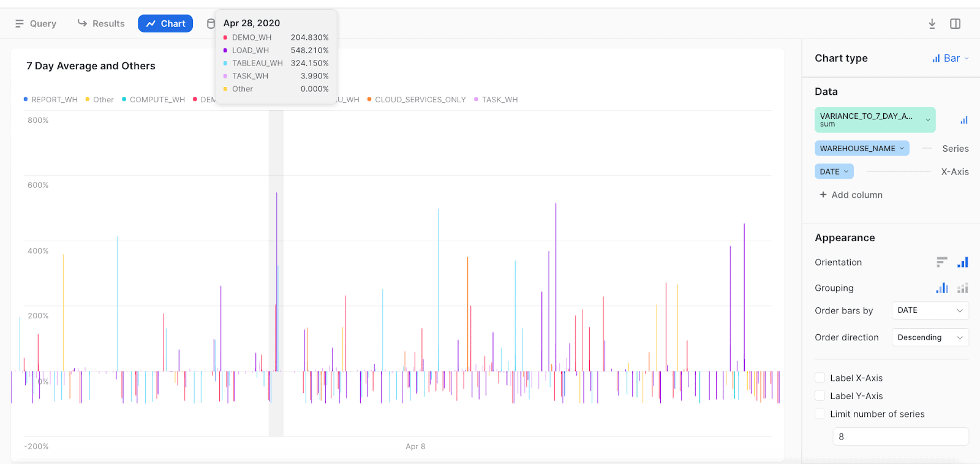Open the Query tab
This screenshot has width=980, height=464.
[36, 23]
